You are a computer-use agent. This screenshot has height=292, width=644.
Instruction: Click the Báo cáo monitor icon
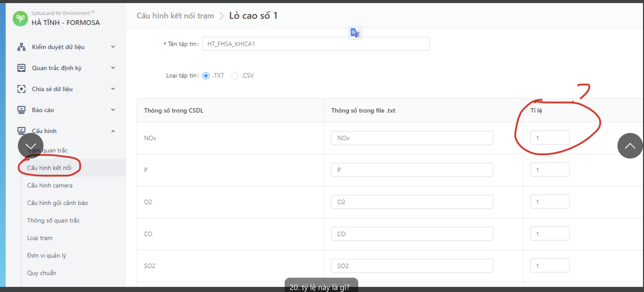21,110
